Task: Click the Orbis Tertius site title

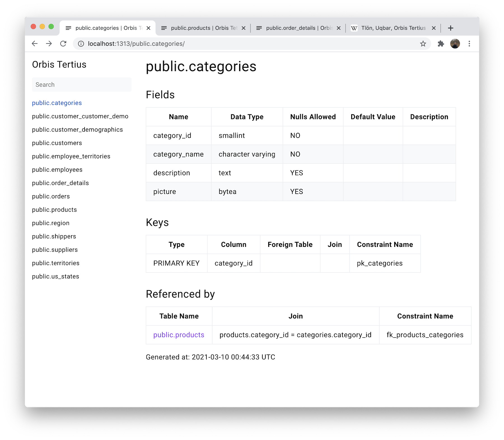Action: pyautogui.click(x=59, y=64)
